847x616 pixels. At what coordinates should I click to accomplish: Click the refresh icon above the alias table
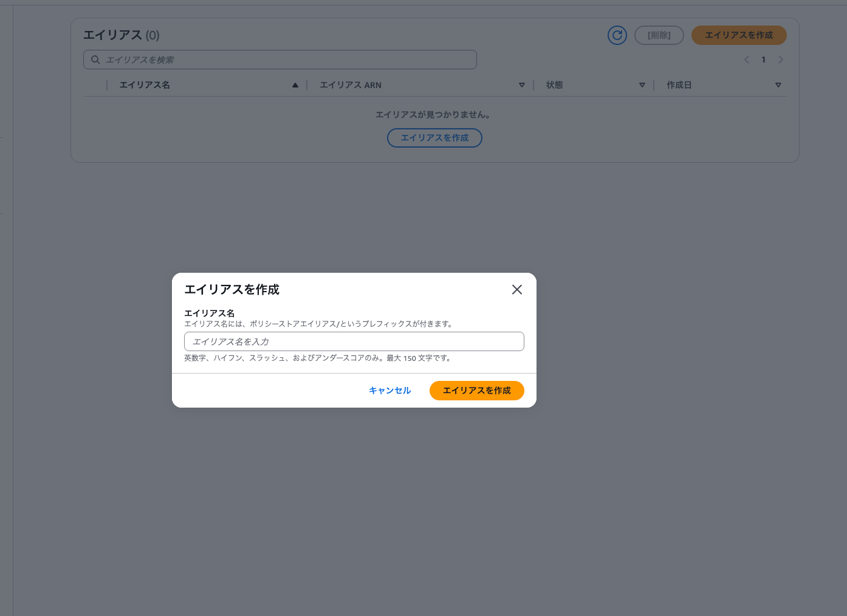[617, 35]
